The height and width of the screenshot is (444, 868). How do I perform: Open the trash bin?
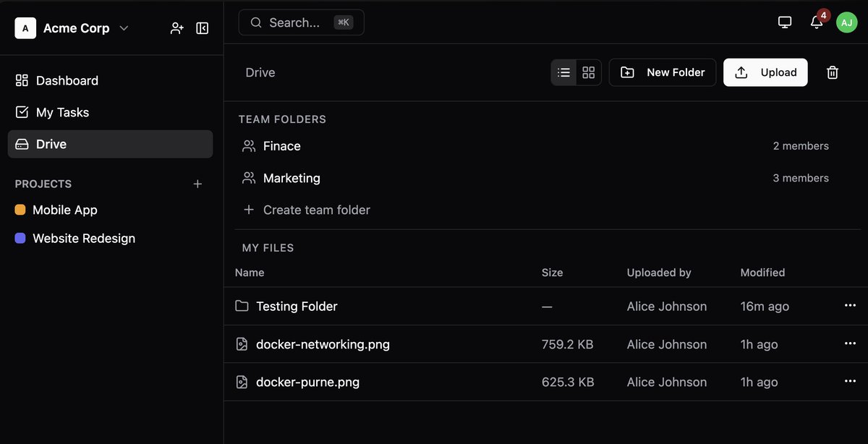pos(833,72)
